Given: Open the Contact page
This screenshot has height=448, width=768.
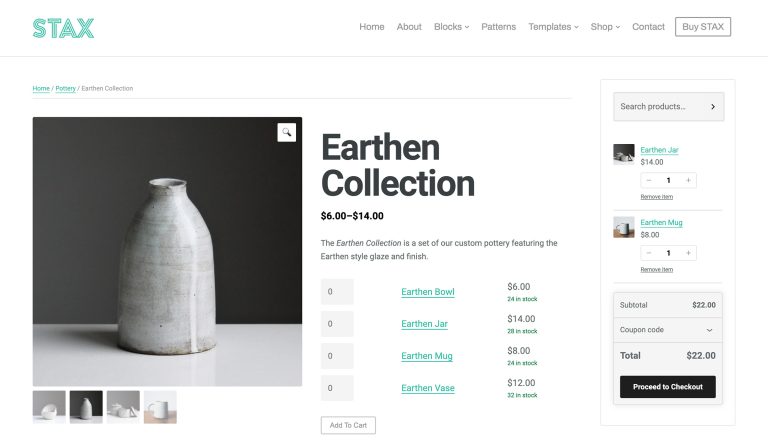Looking at the screenshot, I should (x=648, y=27).
